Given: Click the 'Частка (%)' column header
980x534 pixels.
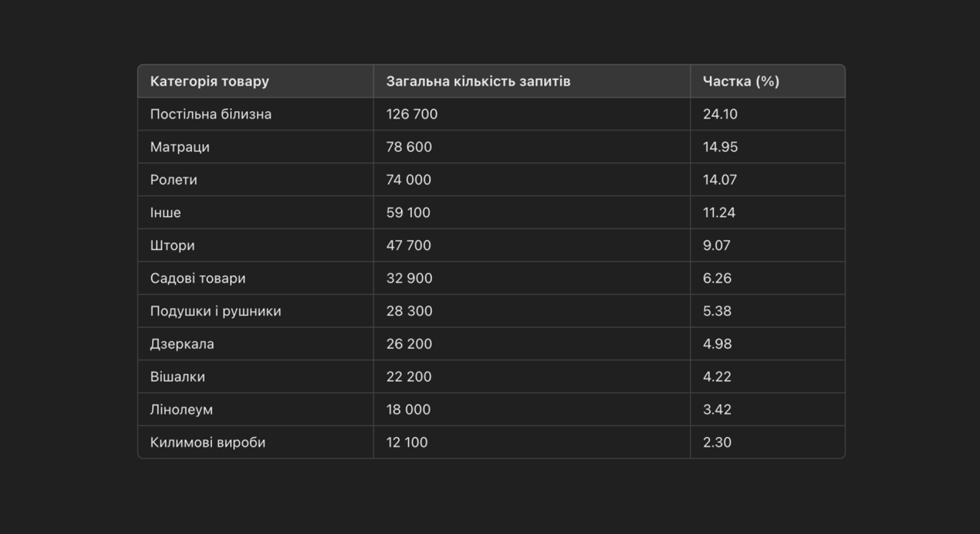Looking at the screenshot, I should [x=768, y=81].
